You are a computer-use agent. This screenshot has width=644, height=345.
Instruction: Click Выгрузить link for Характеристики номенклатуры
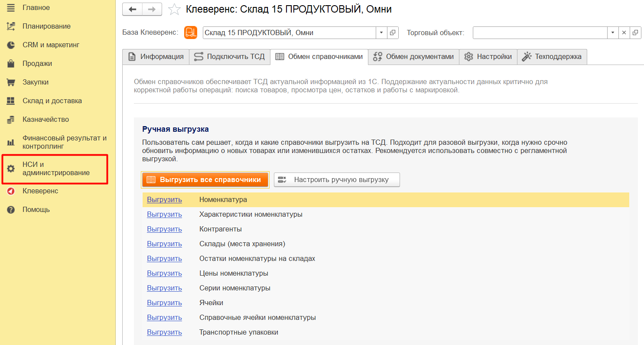tap(164, 215)
